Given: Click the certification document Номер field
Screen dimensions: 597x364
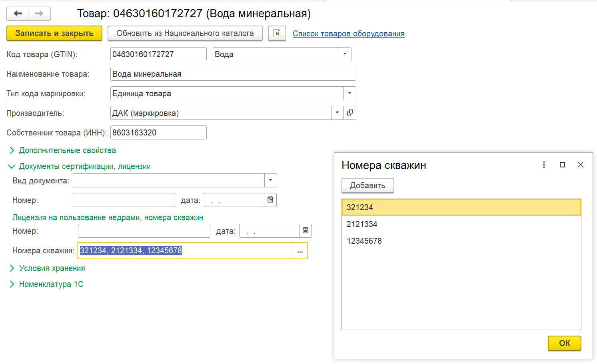Looking at the screenshot, I should 124,200.
